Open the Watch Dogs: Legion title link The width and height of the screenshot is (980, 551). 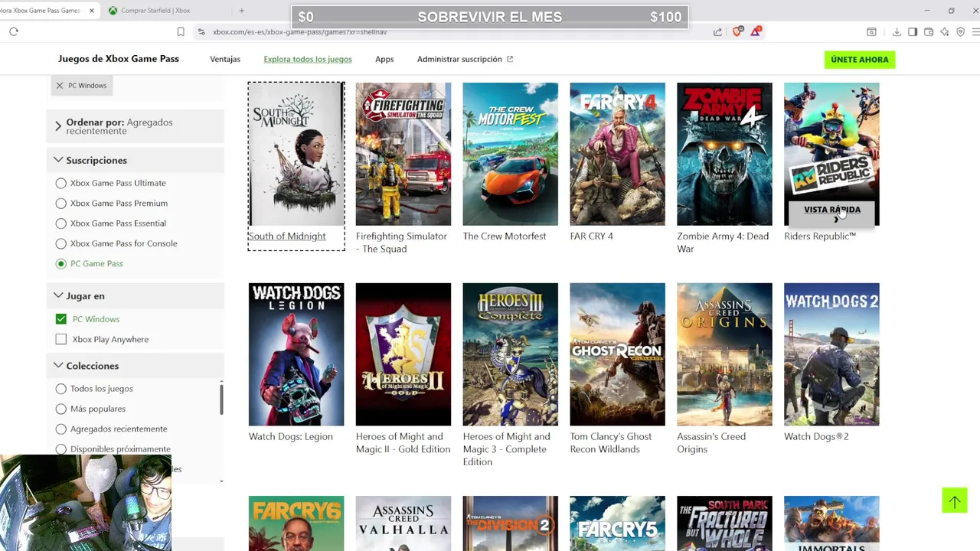pos(291,437)
